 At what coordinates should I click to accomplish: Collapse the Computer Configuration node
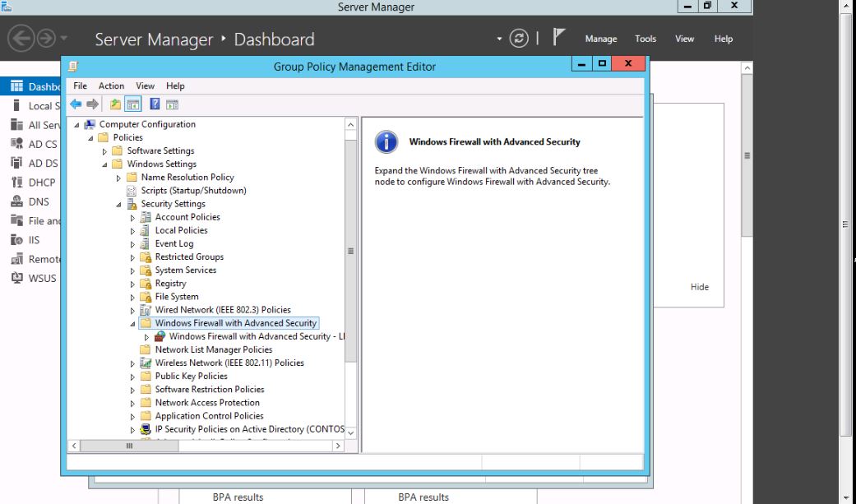tap(77, 125)
